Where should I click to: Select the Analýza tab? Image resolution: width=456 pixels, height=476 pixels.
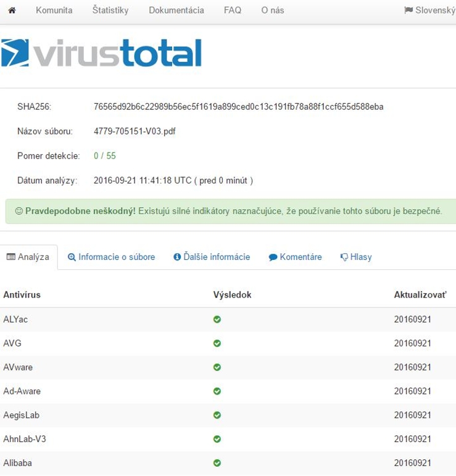coord(28,257)
